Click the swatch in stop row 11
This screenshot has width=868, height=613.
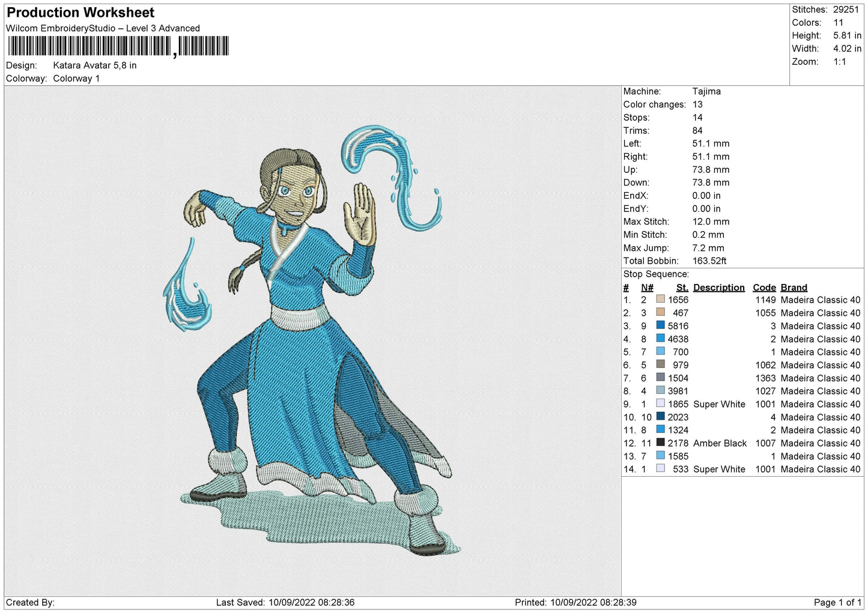[661, 429]
